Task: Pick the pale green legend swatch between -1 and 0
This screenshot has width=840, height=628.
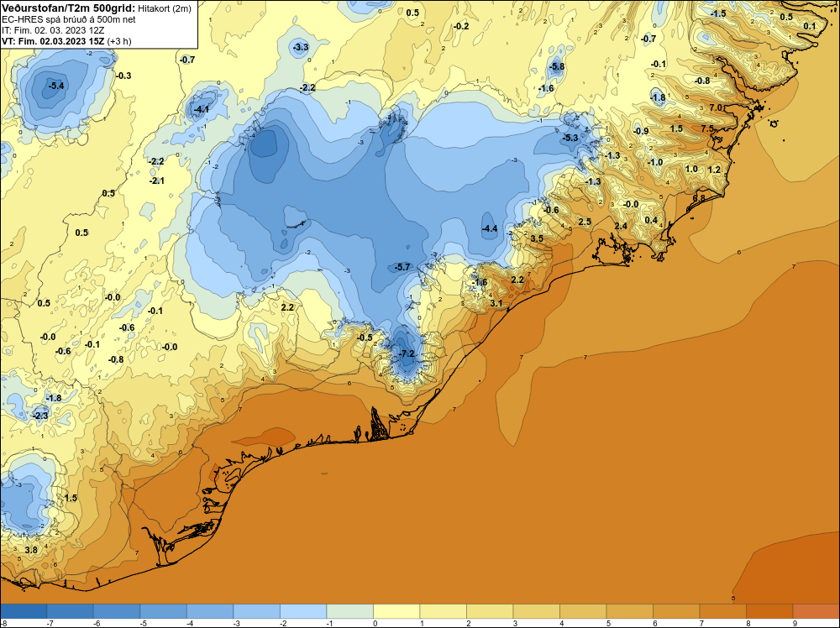Action: [x=349, y=611]
